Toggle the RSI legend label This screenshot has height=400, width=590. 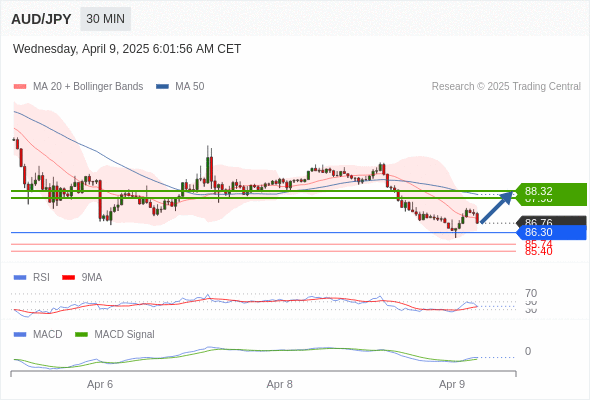click(41, 277)
